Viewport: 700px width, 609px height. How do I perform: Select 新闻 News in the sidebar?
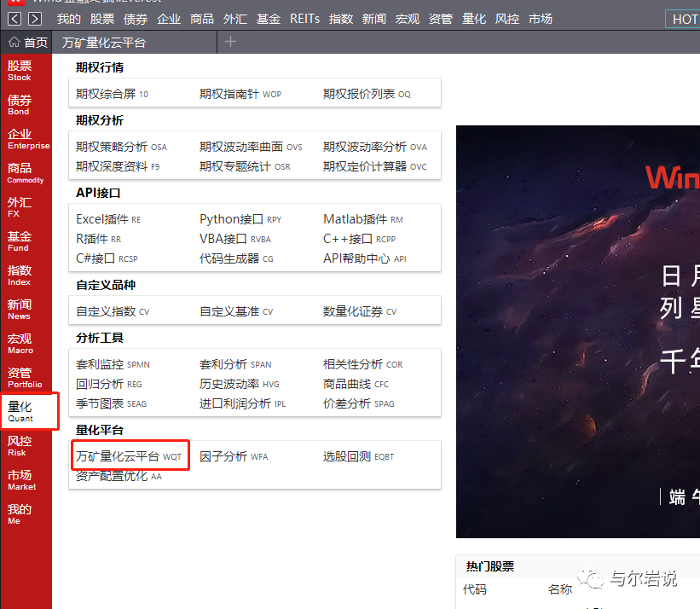20,310
